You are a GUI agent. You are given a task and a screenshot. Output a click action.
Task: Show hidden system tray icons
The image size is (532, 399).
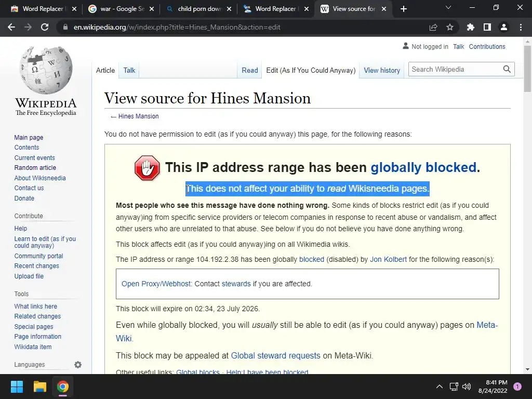pos(440,387)
